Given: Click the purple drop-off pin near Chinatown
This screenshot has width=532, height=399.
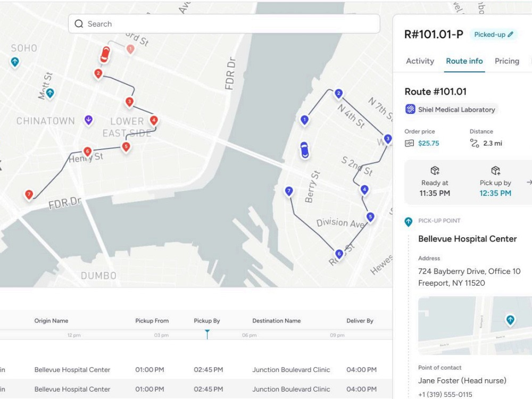Looking at the screenshot, I should 88,120.
